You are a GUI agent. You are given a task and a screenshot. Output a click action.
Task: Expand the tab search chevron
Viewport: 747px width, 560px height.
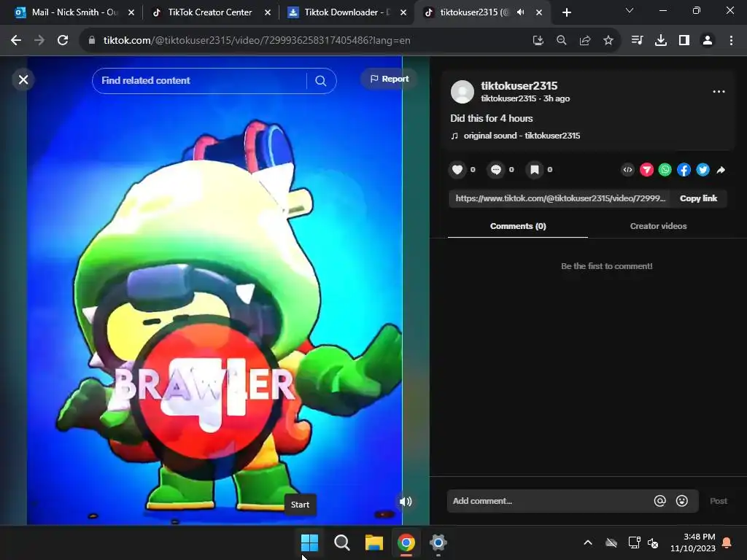point(630,10)
